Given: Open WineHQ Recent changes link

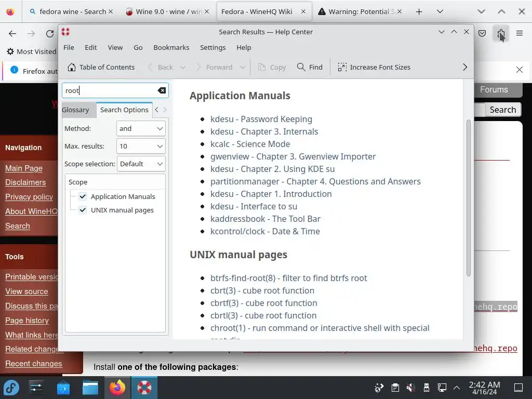Looking at the screenshot, I should tap(34, 364).
